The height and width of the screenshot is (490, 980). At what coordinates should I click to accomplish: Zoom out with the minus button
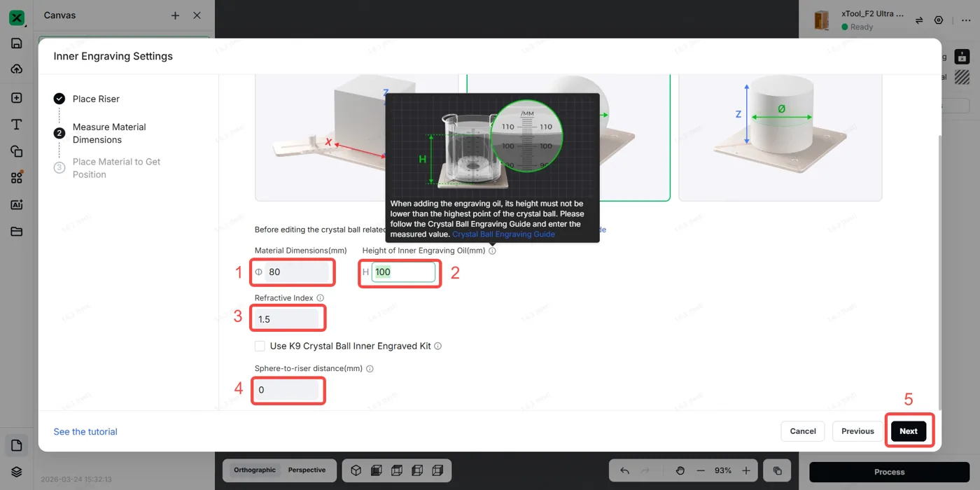tap(701, 470)
